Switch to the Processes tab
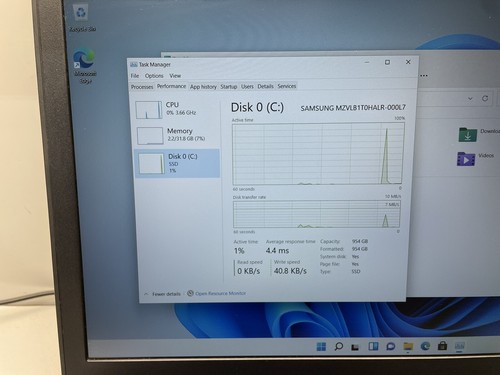This screenshot has height=375, width=500. click(142, 87)
